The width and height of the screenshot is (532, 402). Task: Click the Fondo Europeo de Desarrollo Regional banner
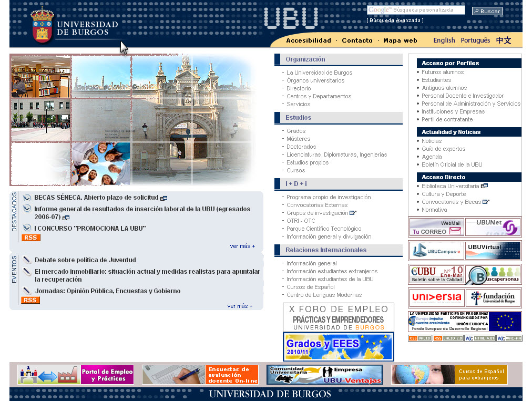click(x=465, y=322)
